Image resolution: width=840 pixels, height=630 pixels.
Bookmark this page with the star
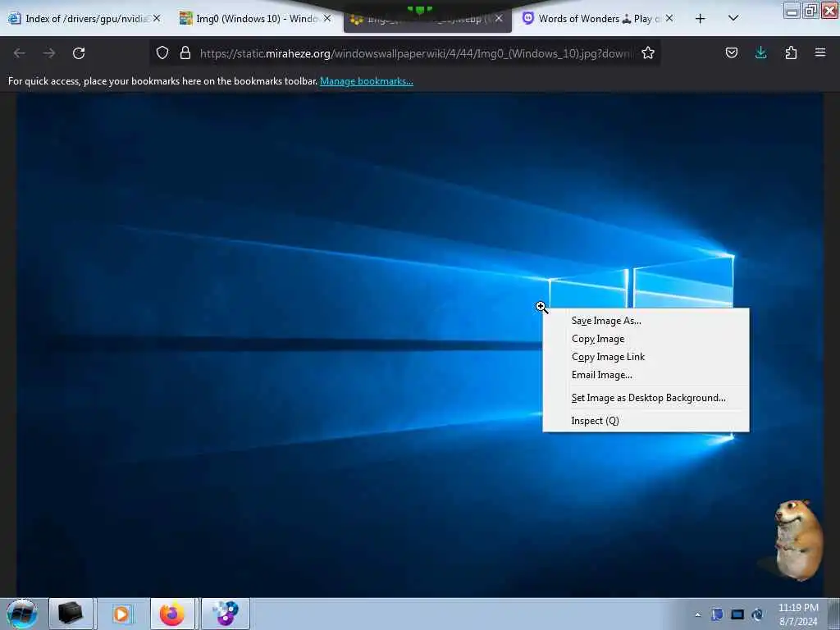pyautogui.click(x=648, y=52)
